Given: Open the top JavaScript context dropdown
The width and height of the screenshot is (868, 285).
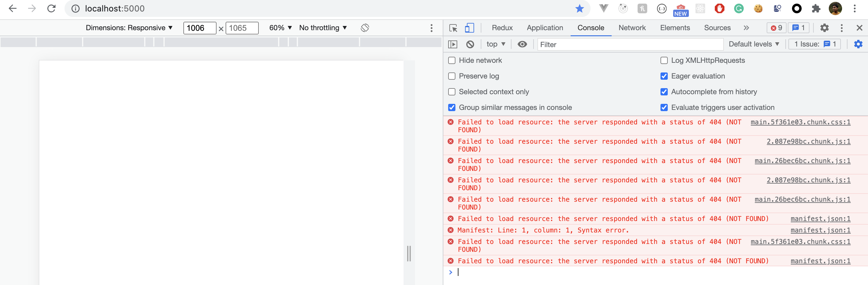Looking at the screenshot, I should pos(496,44).
